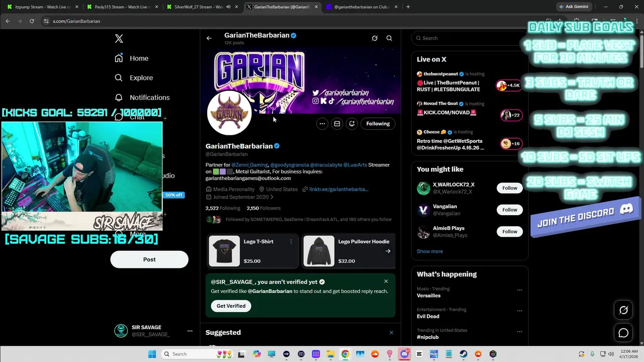Follow AimieB Plays

(510, 231)
